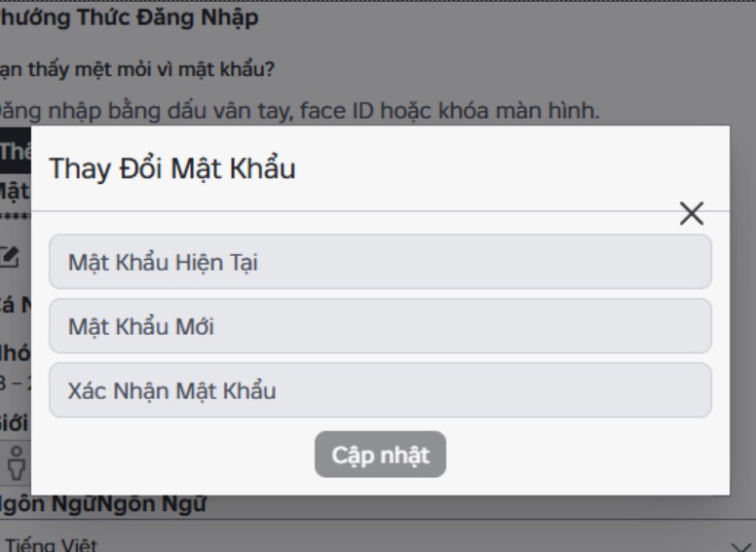Click into the Mật Khẩu Mới field
Screen dimensions: 756x552
point(380,326)
